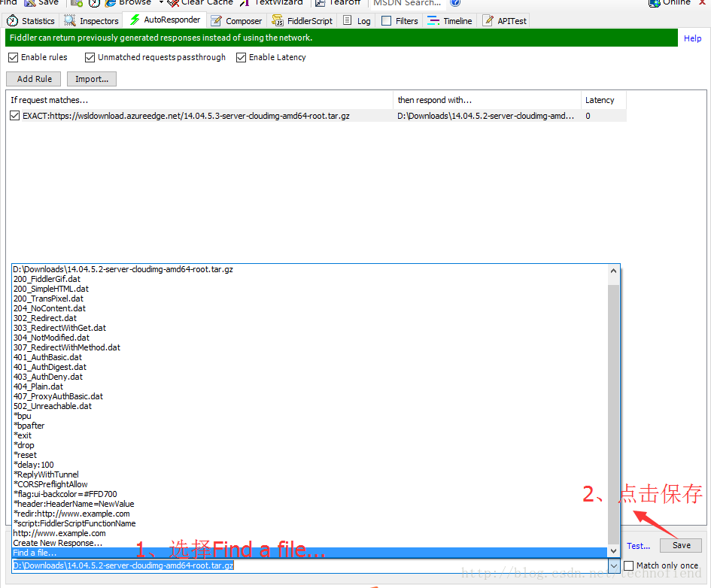Select 404_Plain.dat from the dropdown list
The width and height of the screenshot is (711, 588).
38,386
